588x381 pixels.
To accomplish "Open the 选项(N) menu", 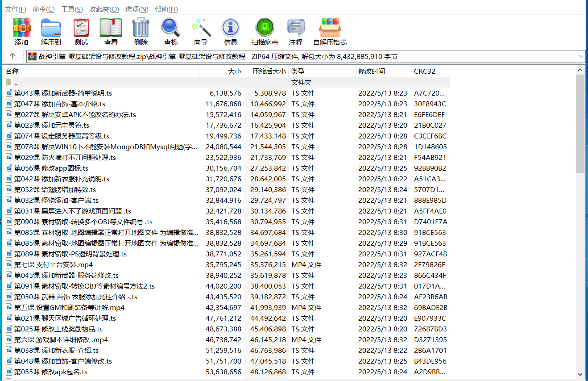I will pyautogui.click(x=137, y=9).
